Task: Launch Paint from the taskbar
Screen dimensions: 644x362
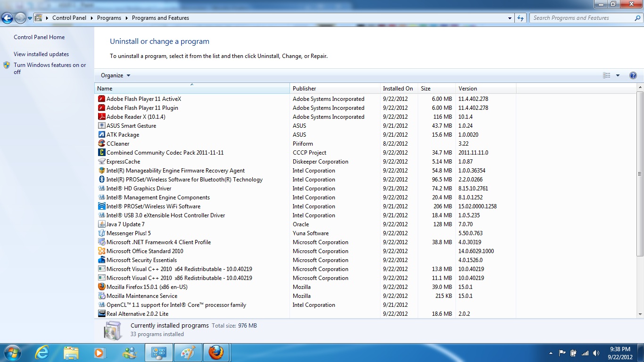Action: [188, 353]
